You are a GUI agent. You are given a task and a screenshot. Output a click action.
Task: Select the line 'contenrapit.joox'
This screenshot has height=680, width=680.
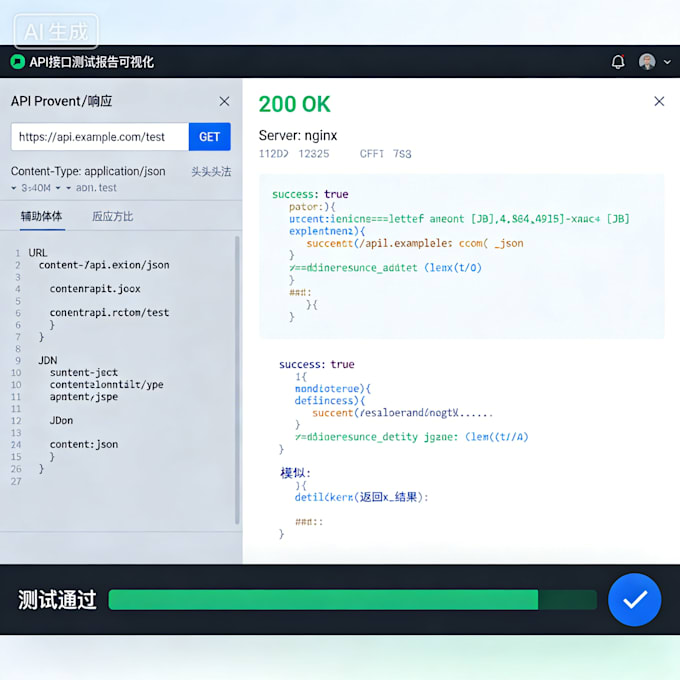pos(95,289)
